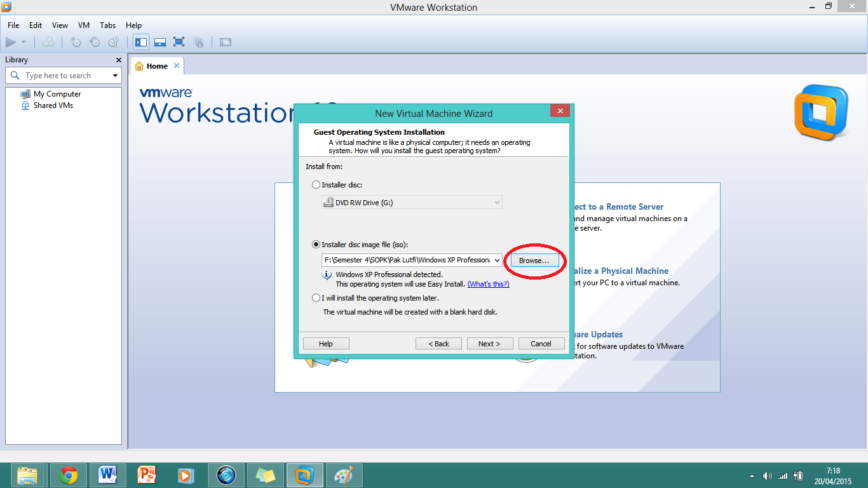The width and height of the screenshot is (868, 488).
Task: Enter full screen mode via the toolbar icon
Action: tap(179, 42)
